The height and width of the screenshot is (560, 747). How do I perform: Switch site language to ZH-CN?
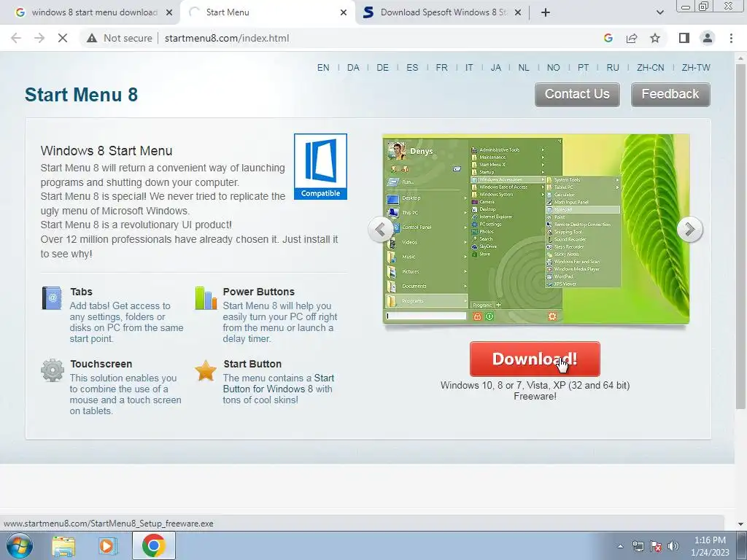[x=650, y=68]
